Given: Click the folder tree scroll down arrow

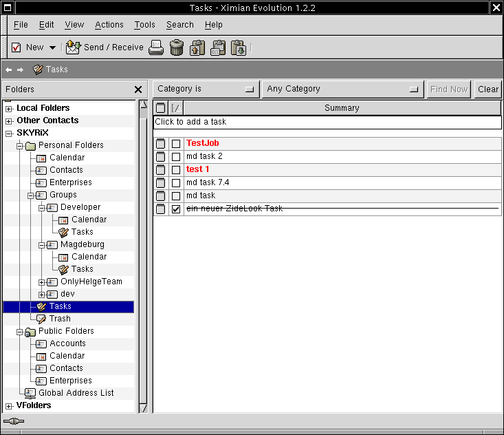Looking at the screenshot, I should 143,409.
